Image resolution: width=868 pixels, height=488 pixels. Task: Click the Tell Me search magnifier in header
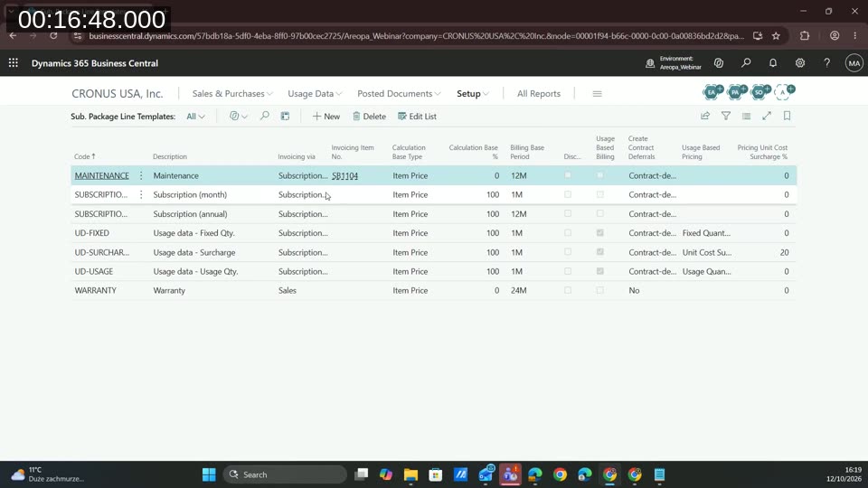pyautogui.click(x=746, y=63)
